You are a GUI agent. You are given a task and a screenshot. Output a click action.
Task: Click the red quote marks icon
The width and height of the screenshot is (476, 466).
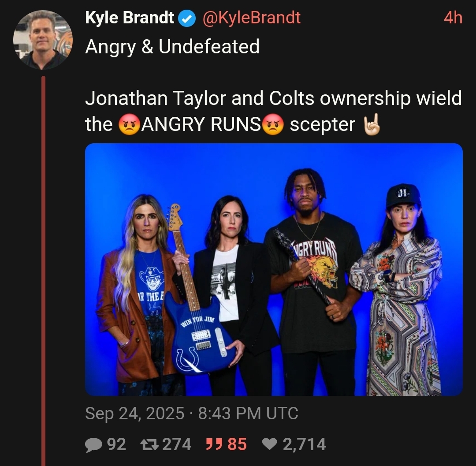(213, 444)
